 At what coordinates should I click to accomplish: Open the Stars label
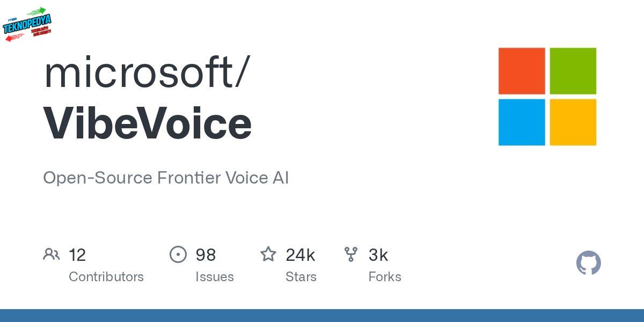(x=301, y=277)
